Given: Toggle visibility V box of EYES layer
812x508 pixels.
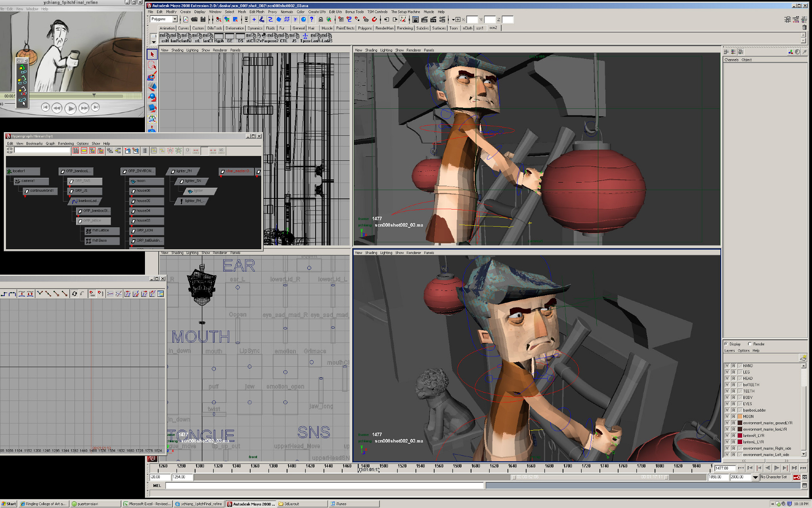Looking at the screenshot, I should click(727, 404).
